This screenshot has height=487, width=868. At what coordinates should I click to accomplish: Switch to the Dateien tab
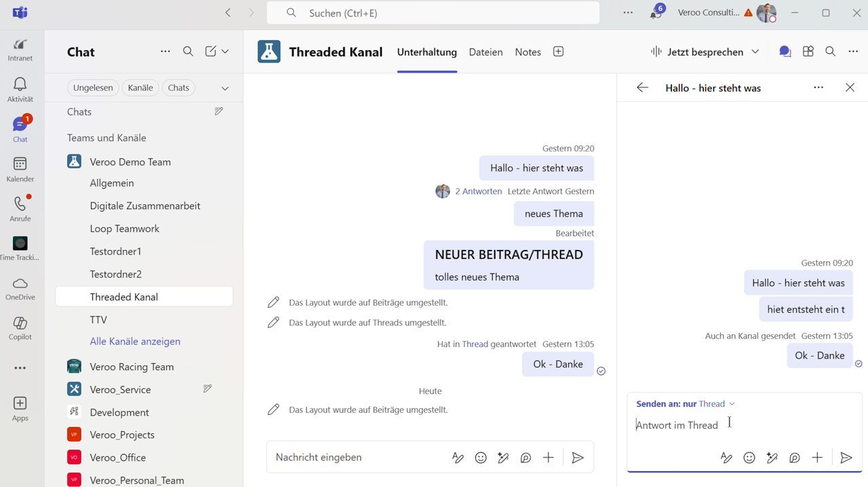coord(485,52)
